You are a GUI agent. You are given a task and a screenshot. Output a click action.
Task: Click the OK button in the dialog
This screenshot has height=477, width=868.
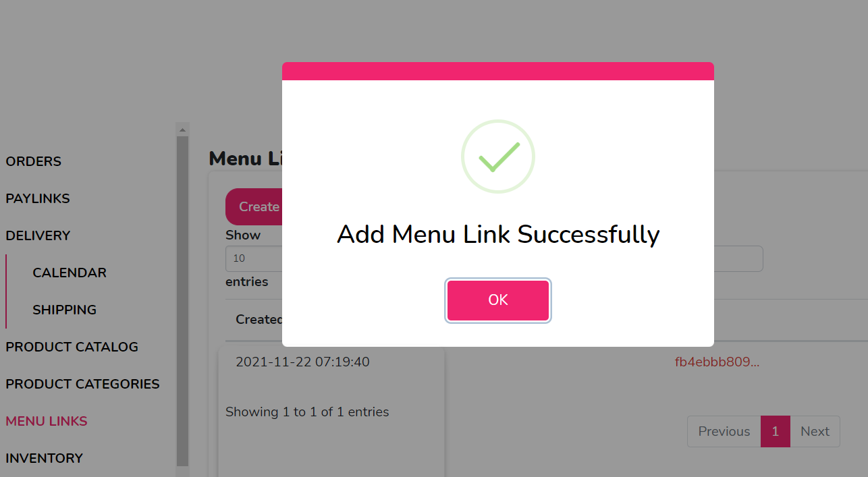coord(498,300)
